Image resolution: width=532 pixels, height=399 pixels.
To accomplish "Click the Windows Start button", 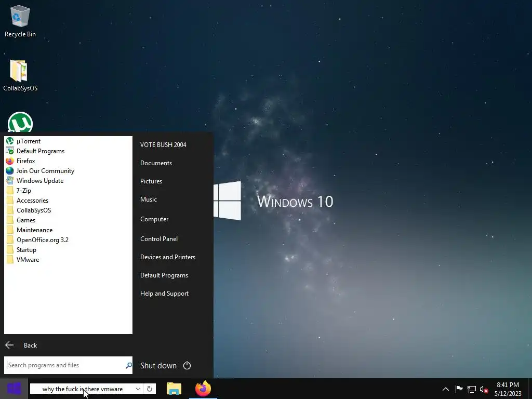I will (14, 389).
